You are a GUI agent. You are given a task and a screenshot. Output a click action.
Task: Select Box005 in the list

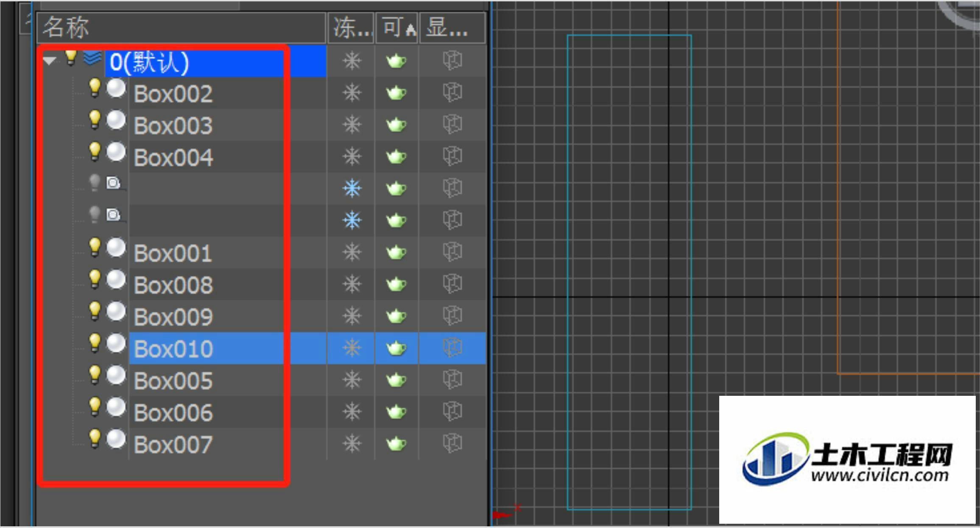point(173,381)
